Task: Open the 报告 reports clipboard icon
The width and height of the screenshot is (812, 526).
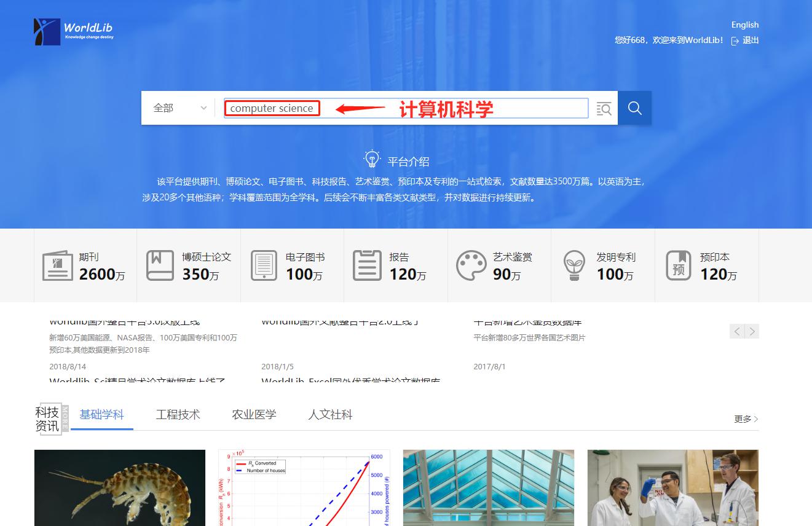Action: (x=367, y=265)
